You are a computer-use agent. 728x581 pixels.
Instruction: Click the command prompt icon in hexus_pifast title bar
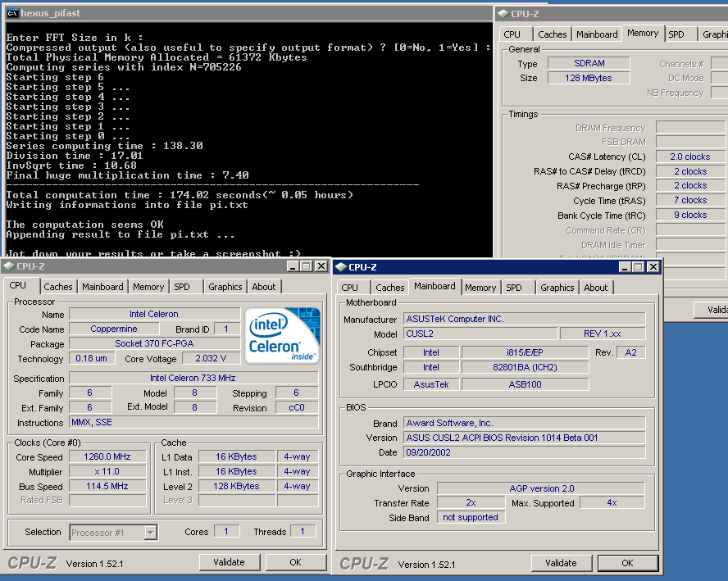[x=12, y=13]
